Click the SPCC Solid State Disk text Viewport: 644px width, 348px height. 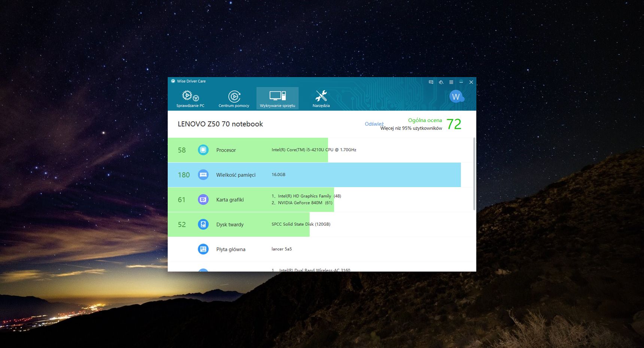click(301, 224)
